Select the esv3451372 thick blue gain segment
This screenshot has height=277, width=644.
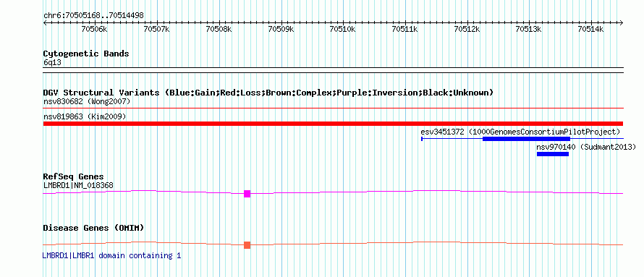click(x=526, y=139)
